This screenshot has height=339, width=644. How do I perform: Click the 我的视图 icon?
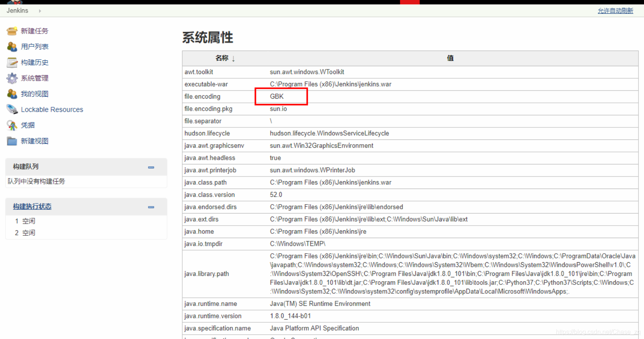[x=12, y=94]
